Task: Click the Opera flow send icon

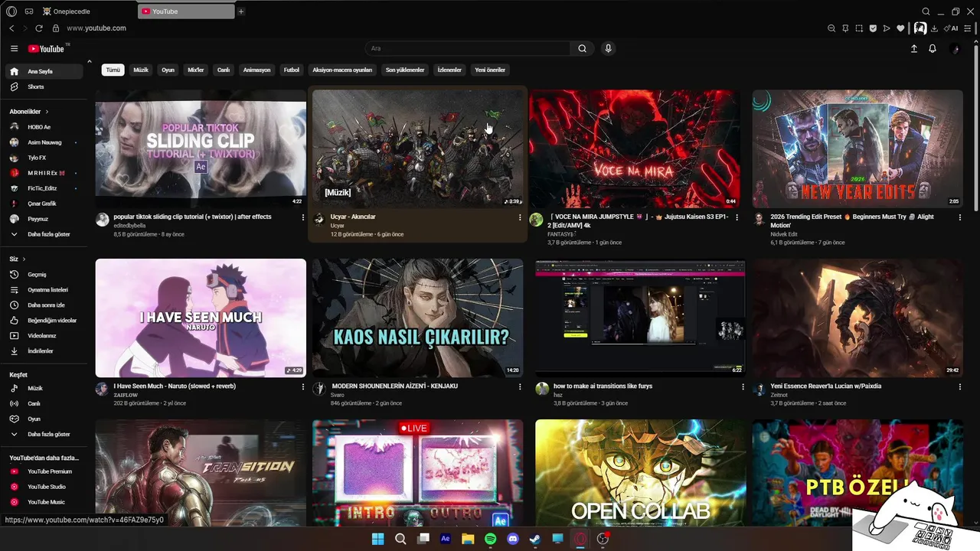Action: (x=887, y=28)
